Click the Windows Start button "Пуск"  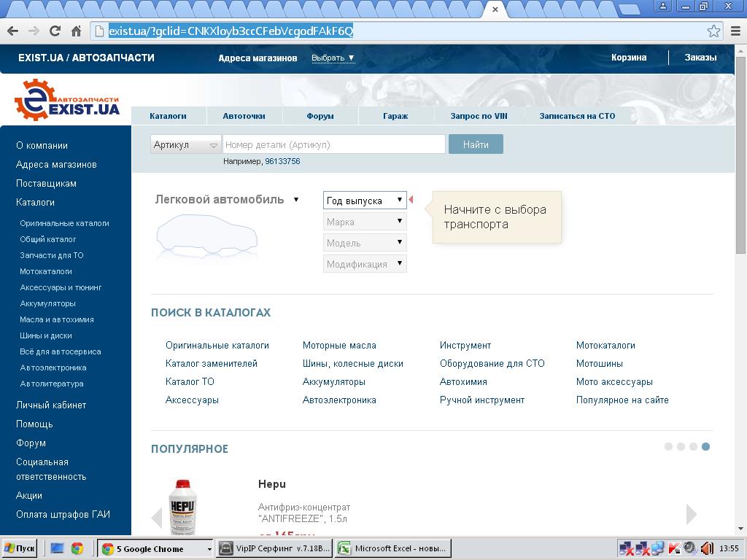click(20, 548)
